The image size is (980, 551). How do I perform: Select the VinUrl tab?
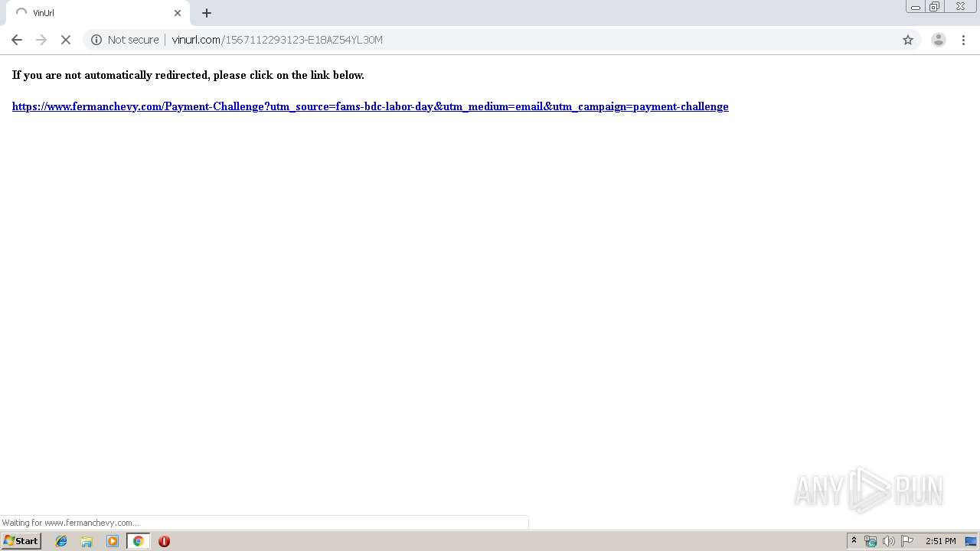[98, 13]
